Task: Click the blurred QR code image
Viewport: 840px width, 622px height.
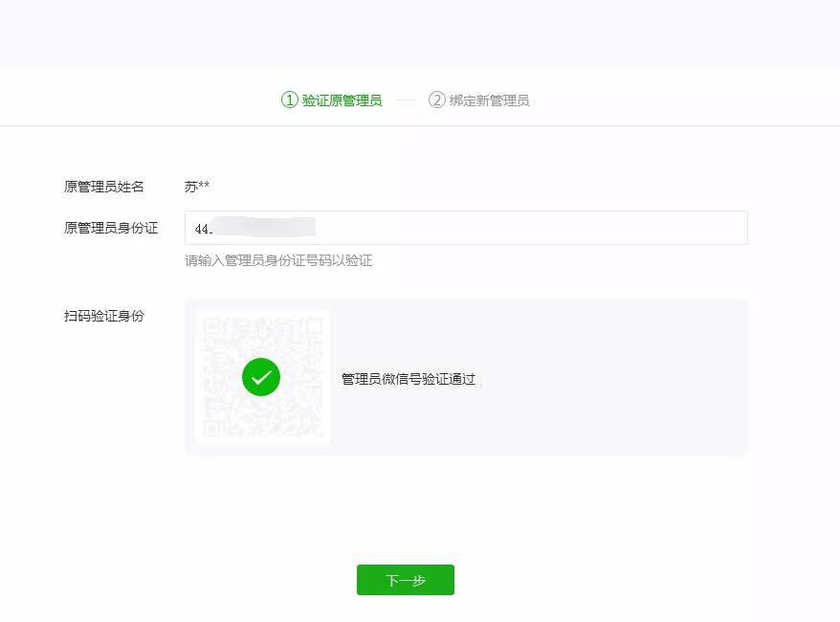Action: pyautogui.click(x=262, y=377)
